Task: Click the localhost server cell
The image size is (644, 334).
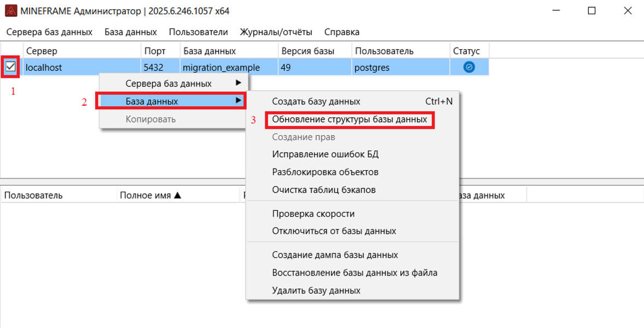Action: pos(82,67)
